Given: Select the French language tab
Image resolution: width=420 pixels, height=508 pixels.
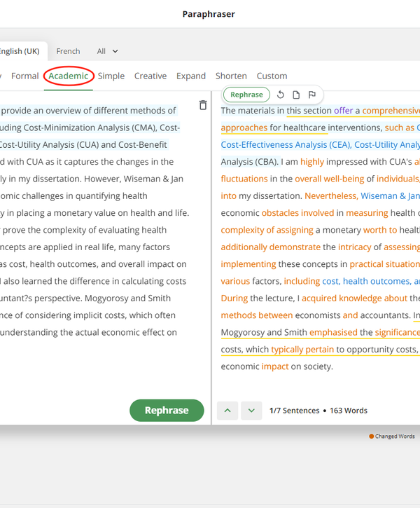Looking at the screenshot, I should coord(68,51).
